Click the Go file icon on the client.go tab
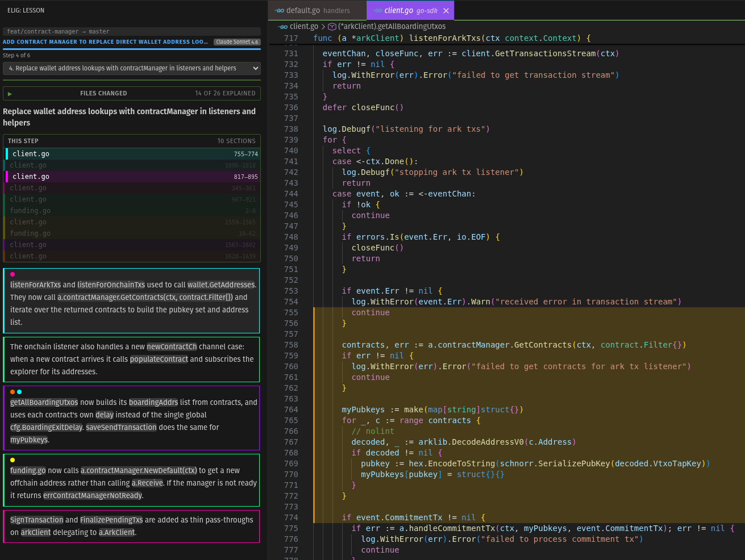745x560 pixels. (377, 10)
